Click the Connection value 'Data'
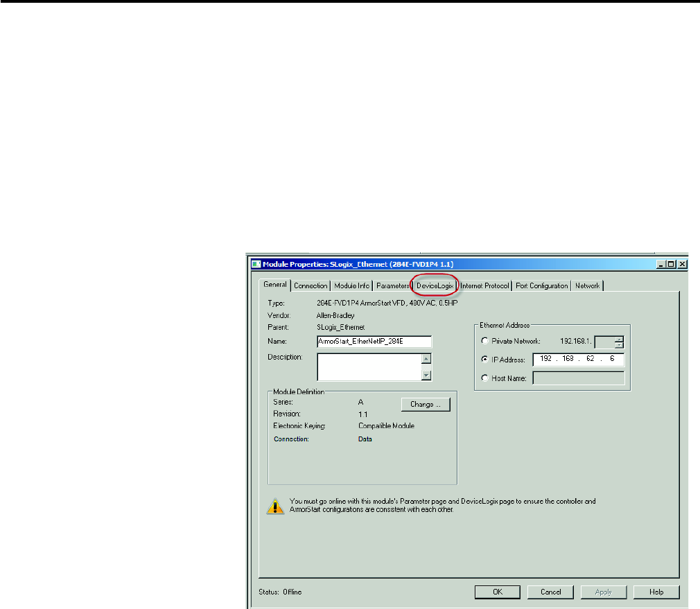This screenshot has width=700, height=609. 365,439
